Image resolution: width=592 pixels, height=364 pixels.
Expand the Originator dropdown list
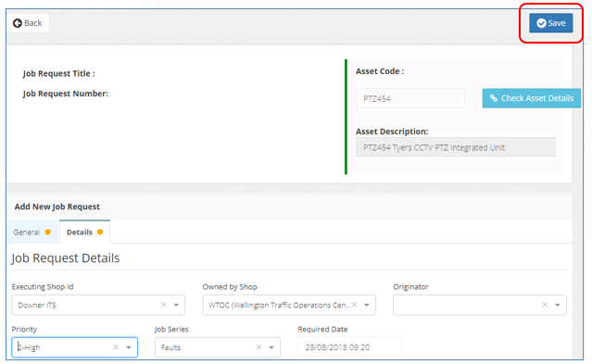(x=558, y=305)
